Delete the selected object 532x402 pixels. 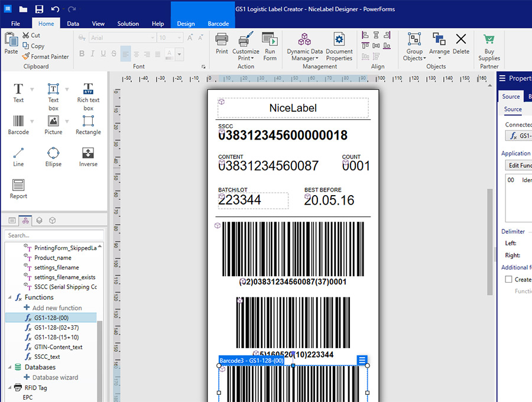pyautogui.click(x=460, y=43)
